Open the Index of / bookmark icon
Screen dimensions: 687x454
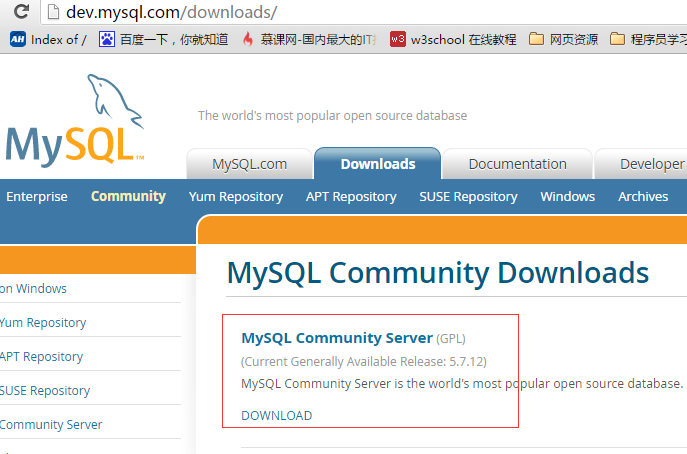(18, 39)
